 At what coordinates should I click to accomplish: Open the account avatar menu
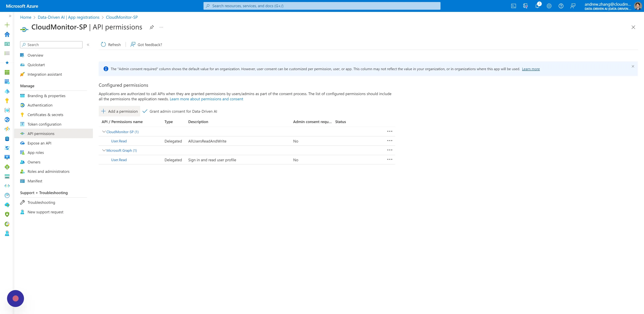tap(638, 6)
